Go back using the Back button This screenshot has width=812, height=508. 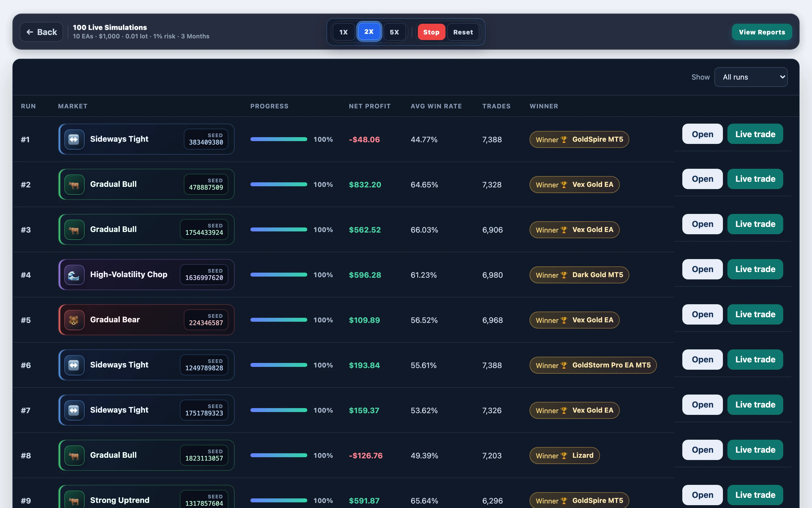tap(42, 32)
